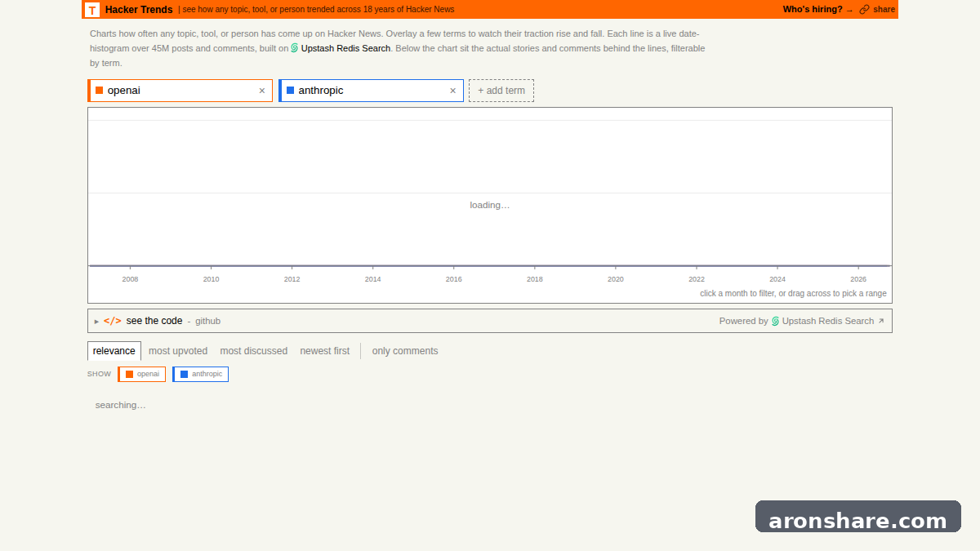This screenshot has width=980, height=551.
Task: Click the orange swatch in openai term box
Action: click(100, 91)
